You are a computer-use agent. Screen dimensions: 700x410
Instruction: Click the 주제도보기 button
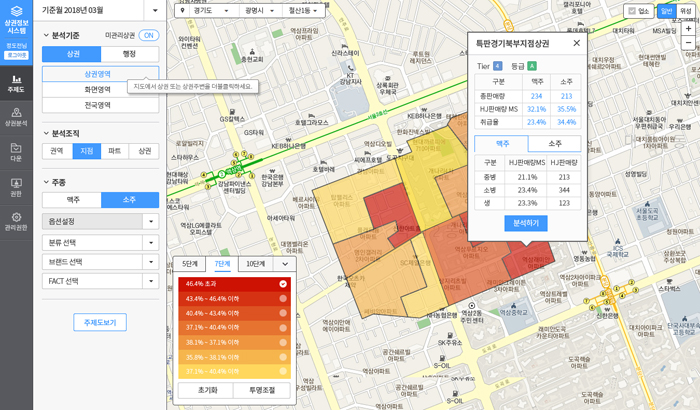pos(100,322)
